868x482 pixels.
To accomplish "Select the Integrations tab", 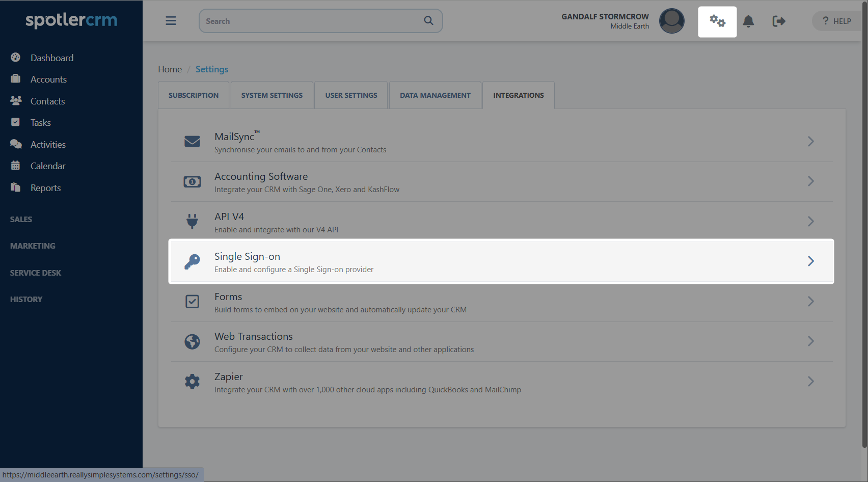I will [x=519, y=95].
